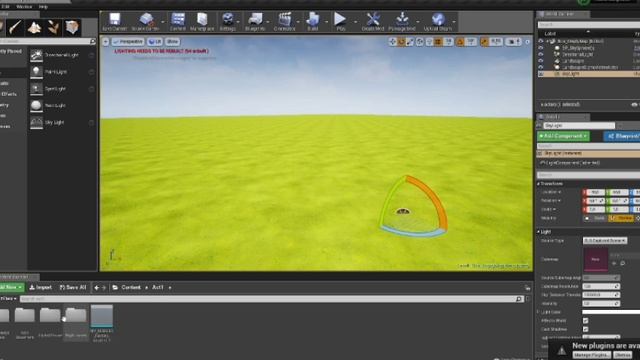
Task: Use selected asset arrow beside Cubemap
Action: click(614, 264)
